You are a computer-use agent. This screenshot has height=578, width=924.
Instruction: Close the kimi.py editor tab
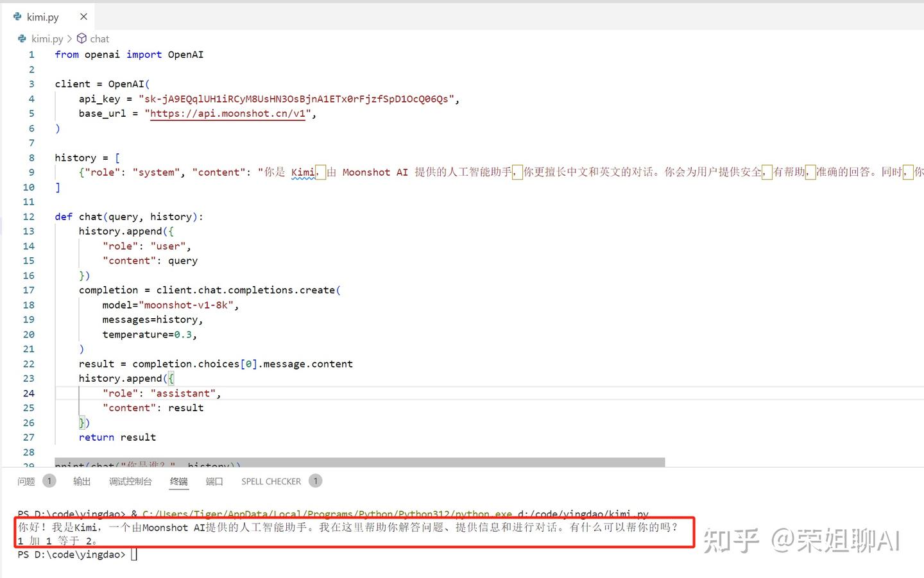point(83,17)
